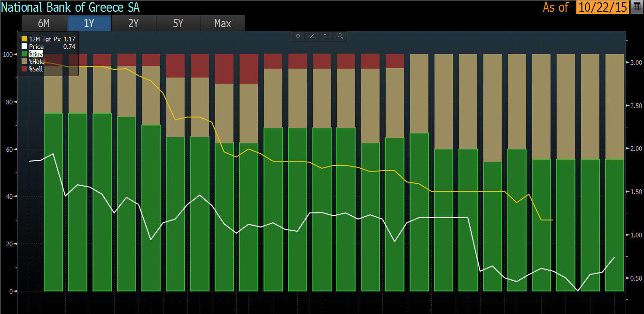
Task: Click the yellow 12M Tgt Px swatch
Action: coord(24,39)
